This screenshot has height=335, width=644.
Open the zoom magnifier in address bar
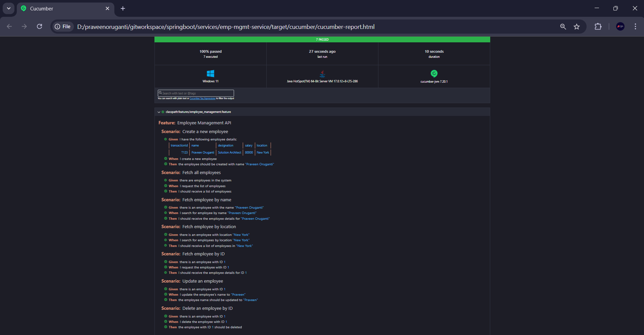coord(563,27)
